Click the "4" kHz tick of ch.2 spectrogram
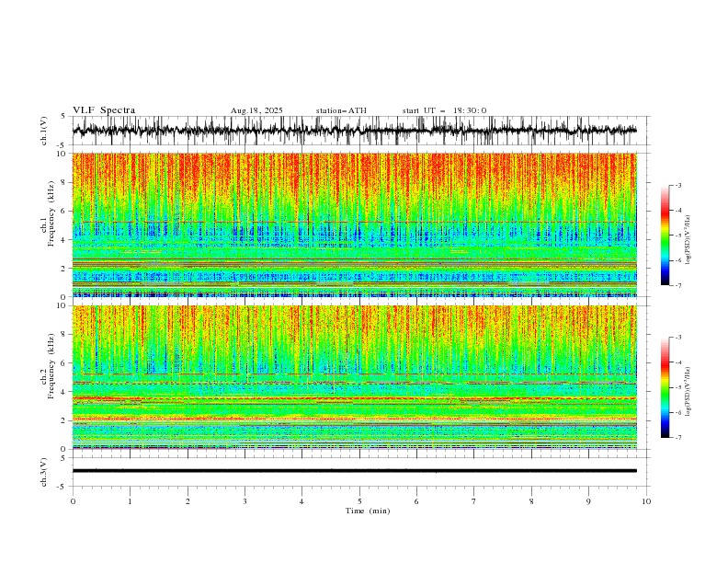This screenshot has width=728, height=563. 64,392
